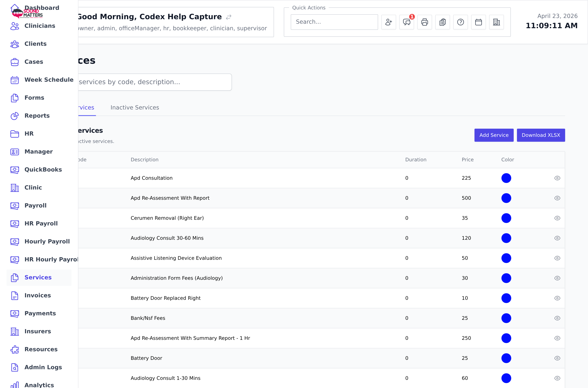
Task: Open the Forms document icon
Action: pos(14,98)
